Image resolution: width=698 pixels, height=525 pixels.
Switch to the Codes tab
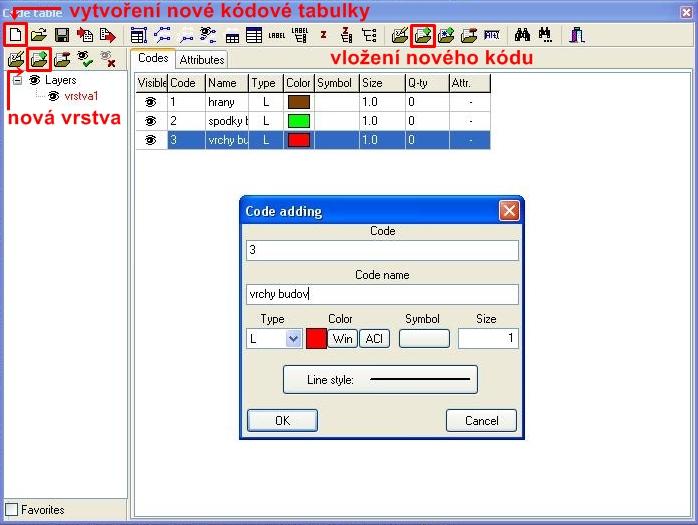pyautogui.click(x=153, y=58)
